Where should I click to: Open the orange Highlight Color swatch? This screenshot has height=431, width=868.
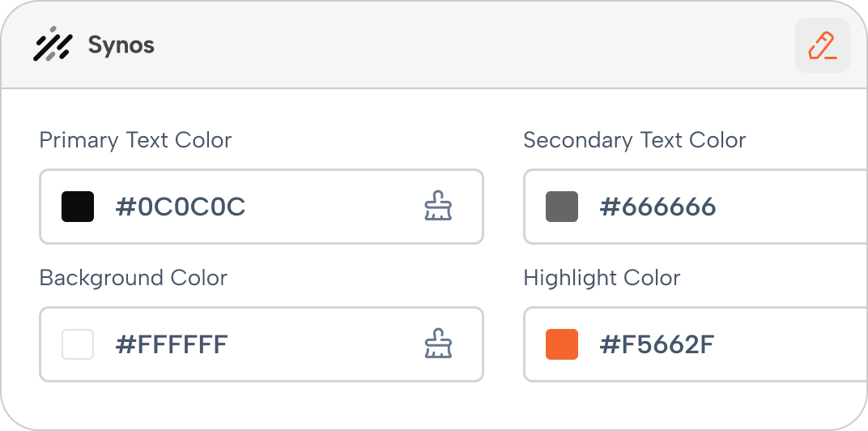click(562, 344)
